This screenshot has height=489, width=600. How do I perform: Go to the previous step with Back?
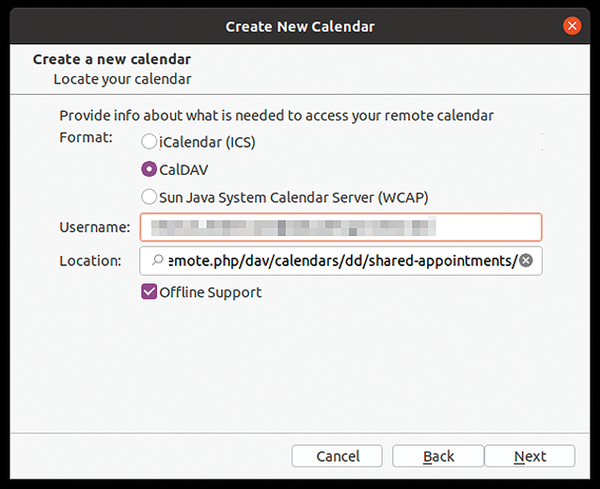(438, 456)
